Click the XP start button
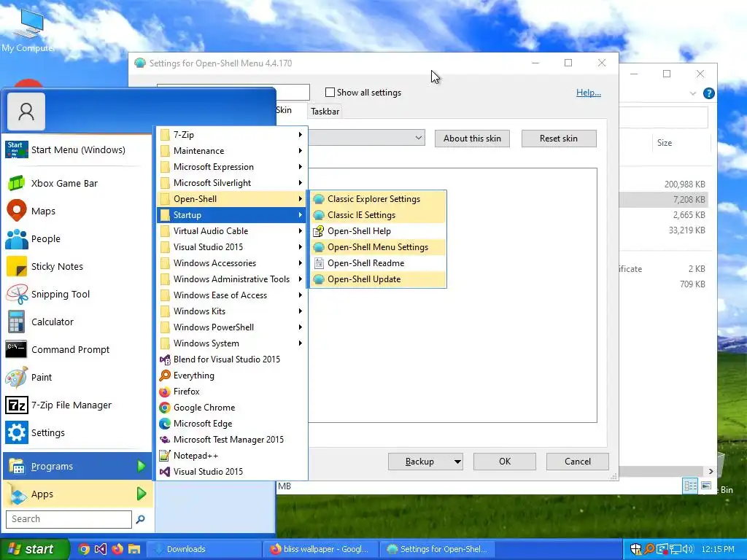The width and height of the screenshot is (747, 560). [x=34, y=549]
